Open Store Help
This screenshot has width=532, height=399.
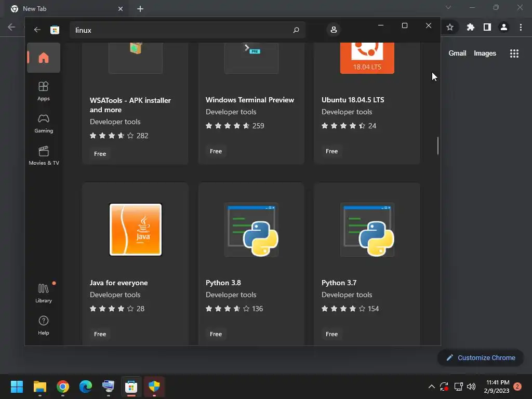[44, 325]
